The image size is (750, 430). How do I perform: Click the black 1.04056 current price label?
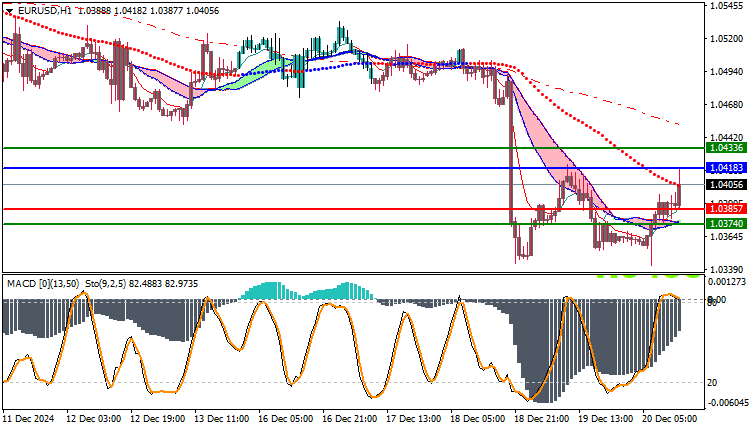(x=727, y=185)
